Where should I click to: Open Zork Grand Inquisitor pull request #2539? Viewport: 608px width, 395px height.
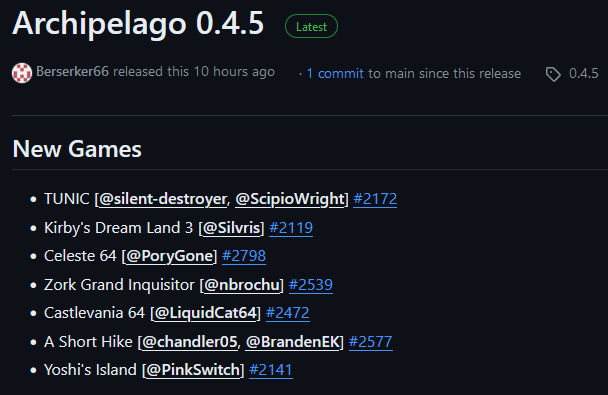coord(311,285)
